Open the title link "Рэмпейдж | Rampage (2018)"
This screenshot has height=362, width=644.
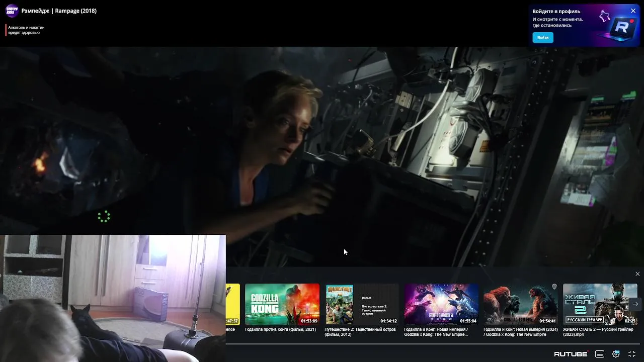coord(59,11)
